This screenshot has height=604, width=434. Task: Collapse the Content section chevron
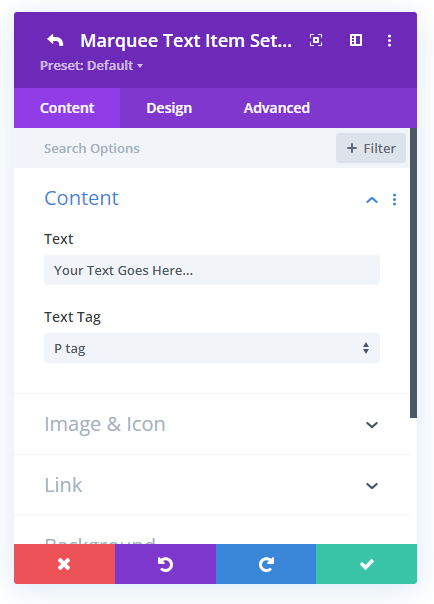coord(372,200)
